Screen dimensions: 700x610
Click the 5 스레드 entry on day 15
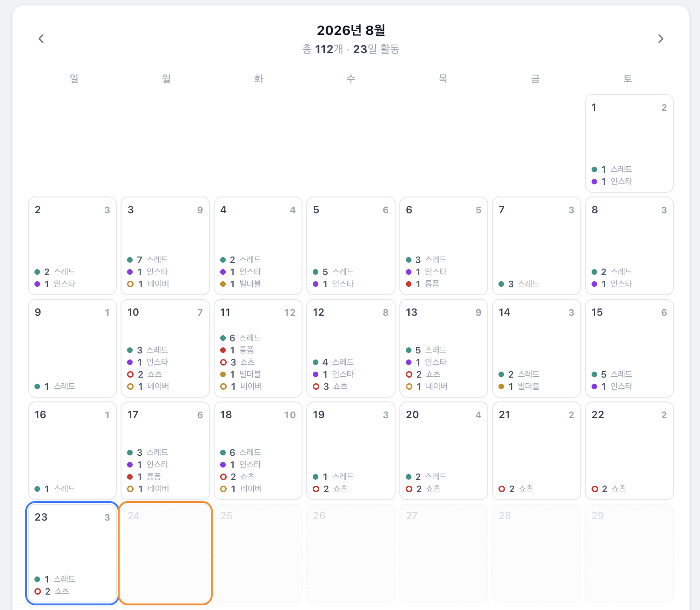(612, 374)
